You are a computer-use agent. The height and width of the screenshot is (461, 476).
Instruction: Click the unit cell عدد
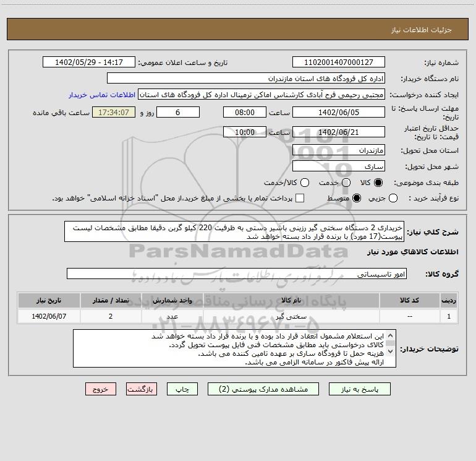coord(172,316)
